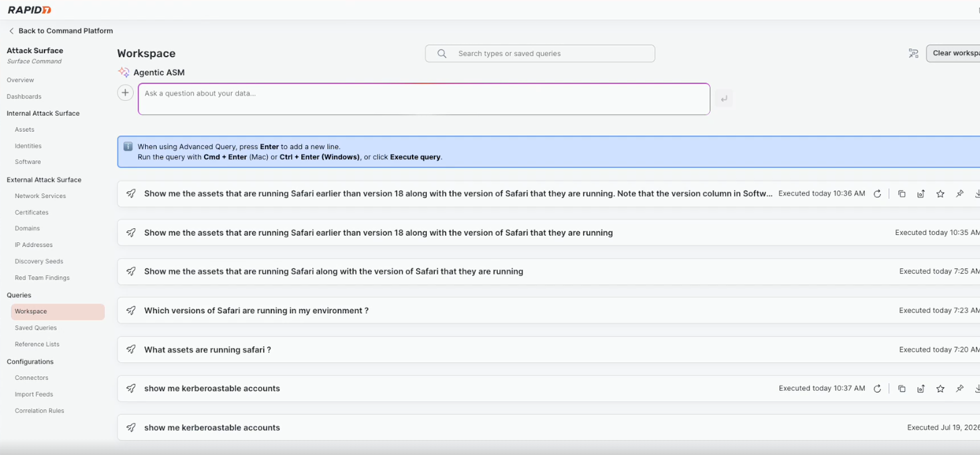Copy the Safari version 18 Note query
Viewport: 980px width, 455px height.
pyautogui.click(x=902, y=194)
